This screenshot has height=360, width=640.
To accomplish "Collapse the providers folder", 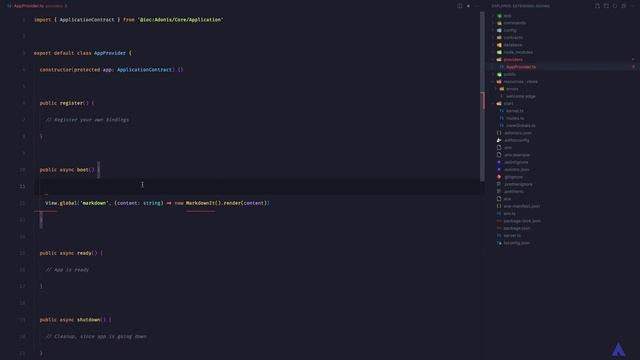I will click(x=513, y=60).
